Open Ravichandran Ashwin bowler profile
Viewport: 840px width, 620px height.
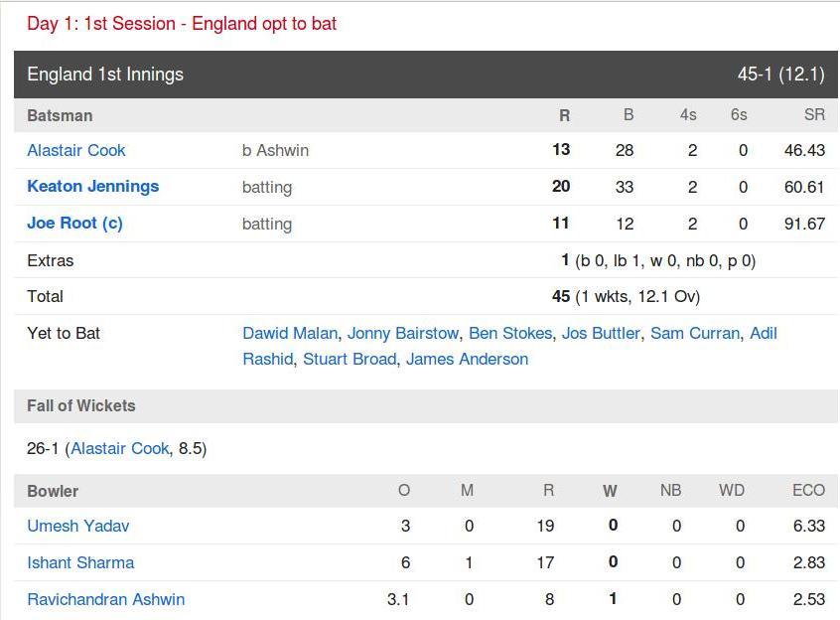106,599
